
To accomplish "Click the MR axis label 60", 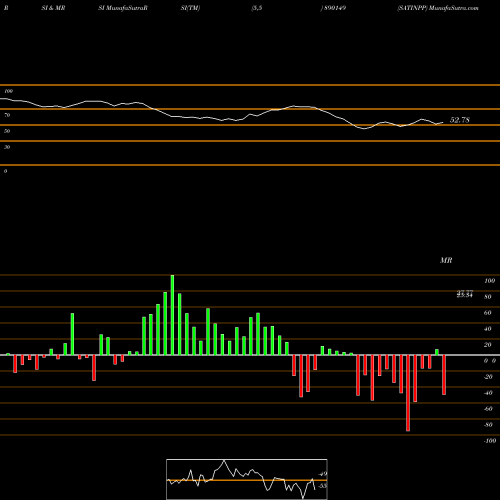I will pyautogui.click(x=488, y=313).
